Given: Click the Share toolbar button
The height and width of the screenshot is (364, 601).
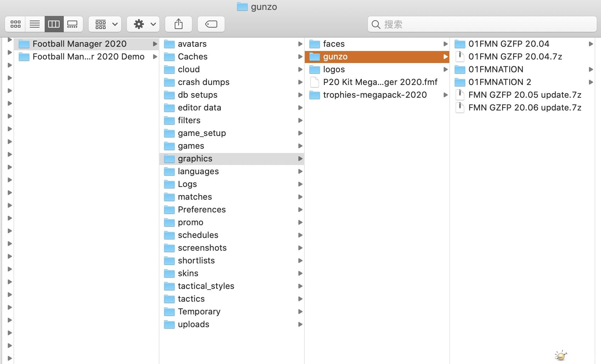Looking at the screenshot, I should pyautogui.click(x=179, y=24).
